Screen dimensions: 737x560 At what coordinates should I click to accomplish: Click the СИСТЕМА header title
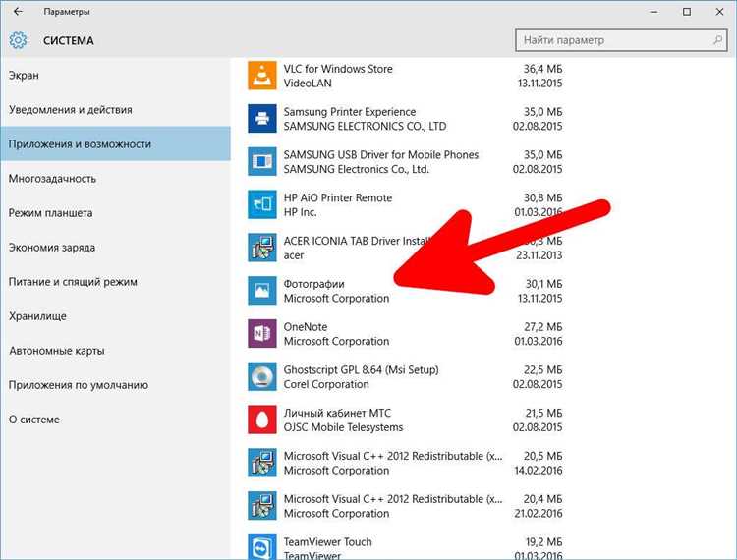(69, 41)
